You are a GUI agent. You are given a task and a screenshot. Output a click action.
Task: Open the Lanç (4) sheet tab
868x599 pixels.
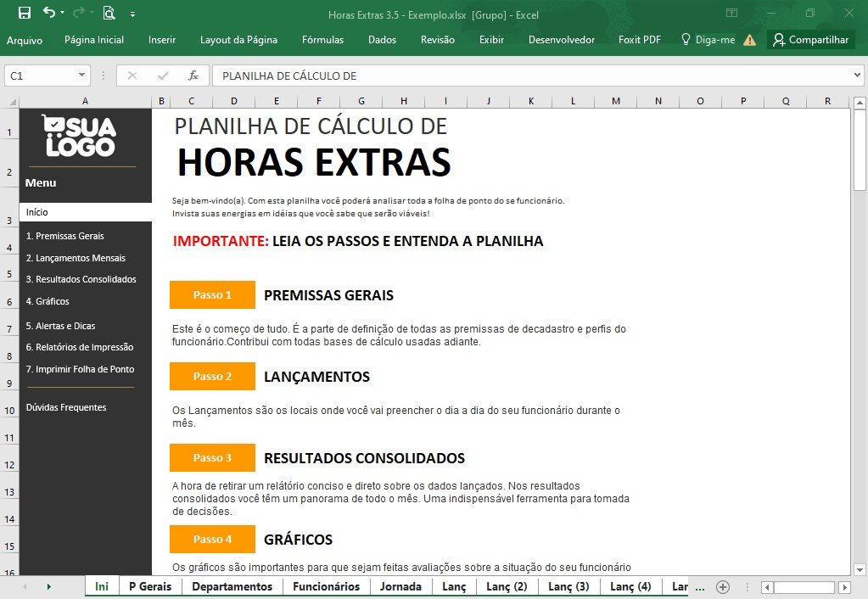pyautogui.click(x=630, y=587)
